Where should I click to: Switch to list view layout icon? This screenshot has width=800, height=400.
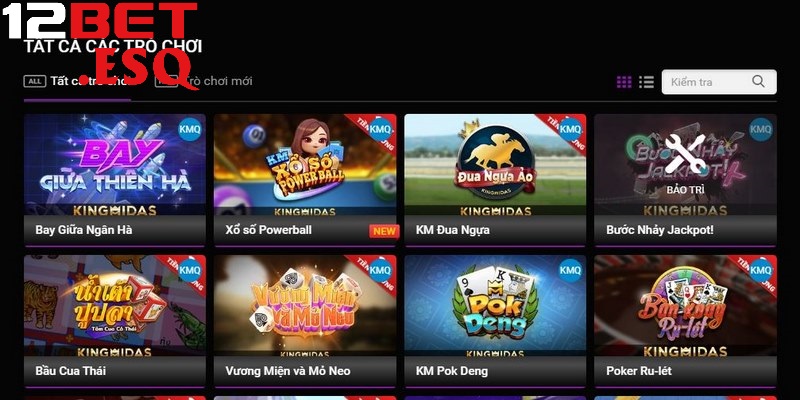click(646, 82)
